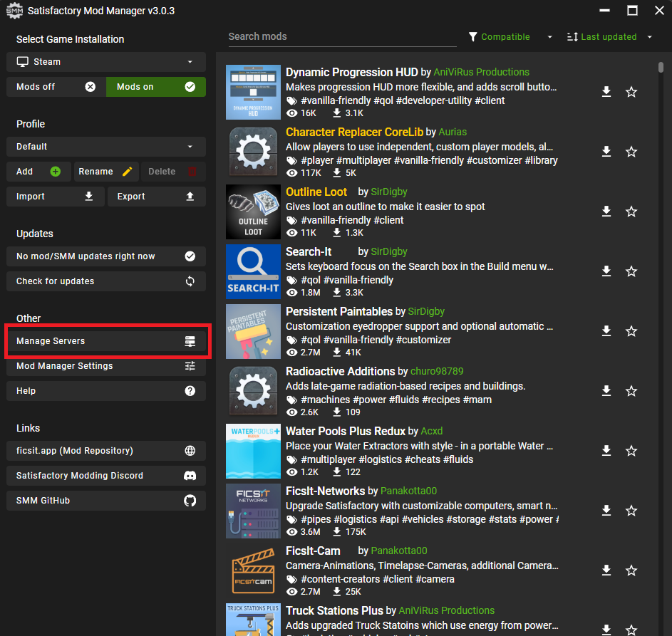This screenshot has width=672, height=636.
Task: Install Persistent Paintables via download icon
Action: [606, 331]
